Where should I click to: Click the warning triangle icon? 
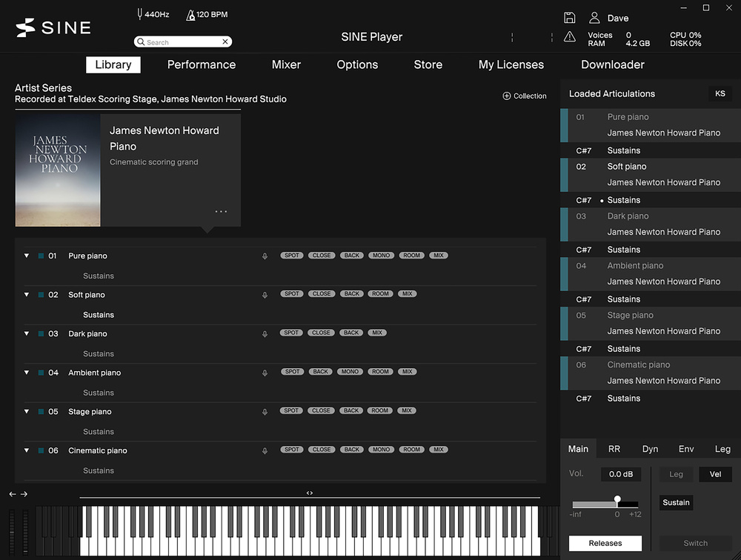coord(569,36)
